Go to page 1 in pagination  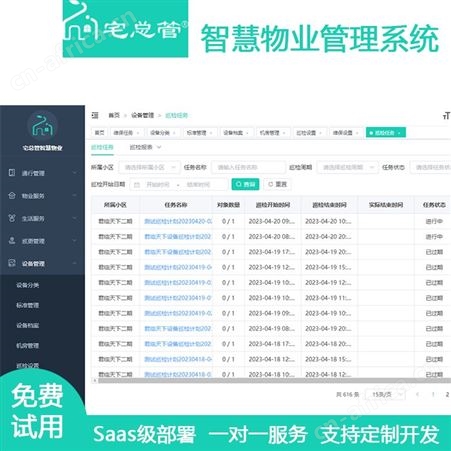point(433,394)
